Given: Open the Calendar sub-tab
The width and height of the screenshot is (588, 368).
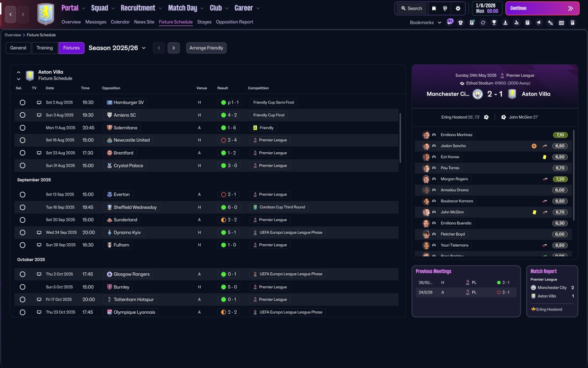Looking at the screenshot, I should pos(120,22).
